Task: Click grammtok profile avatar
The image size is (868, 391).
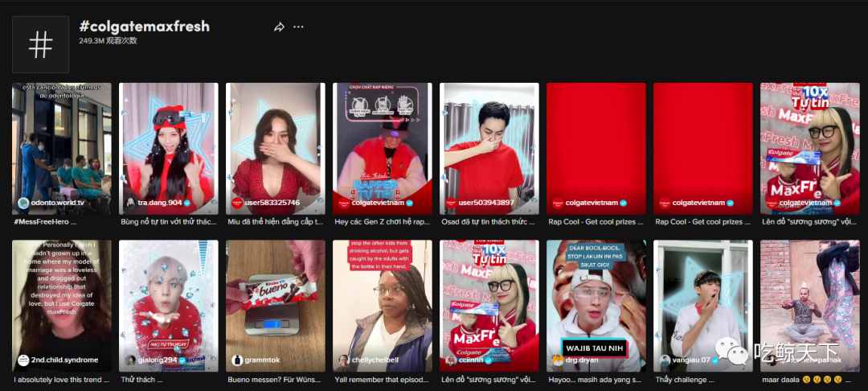Action: [x=237, y=360]
